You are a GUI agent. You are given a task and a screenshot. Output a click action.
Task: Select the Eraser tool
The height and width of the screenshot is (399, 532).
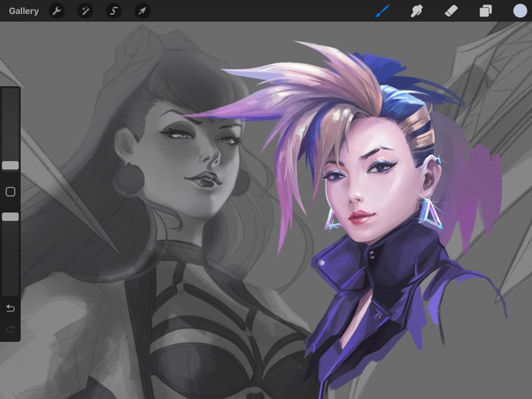451,11
